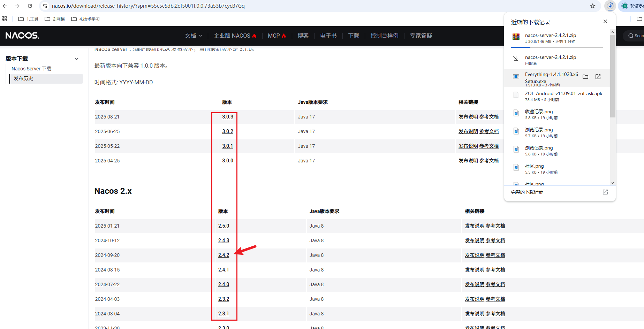Screen dimensions: 644x329
Task: Click the 收藏记录.png file icon
Action: [x=516, y=113]
